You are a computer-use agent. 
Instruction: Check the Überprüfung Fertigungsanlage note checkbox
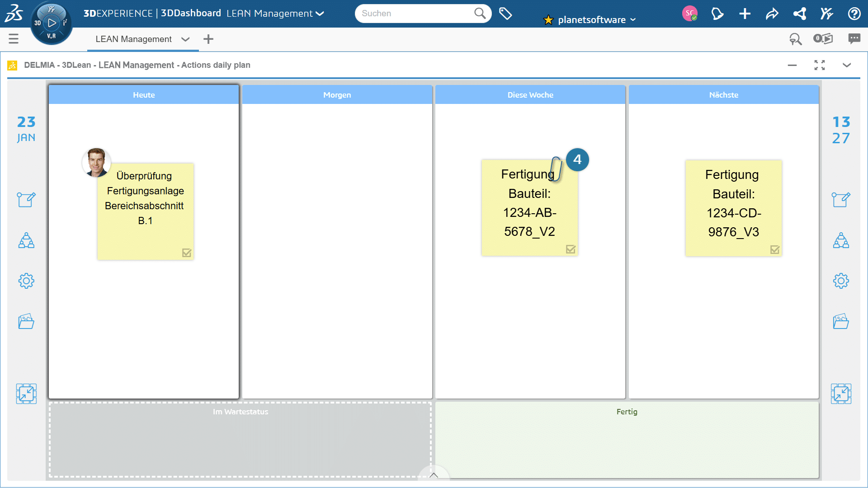click(187, 253)
